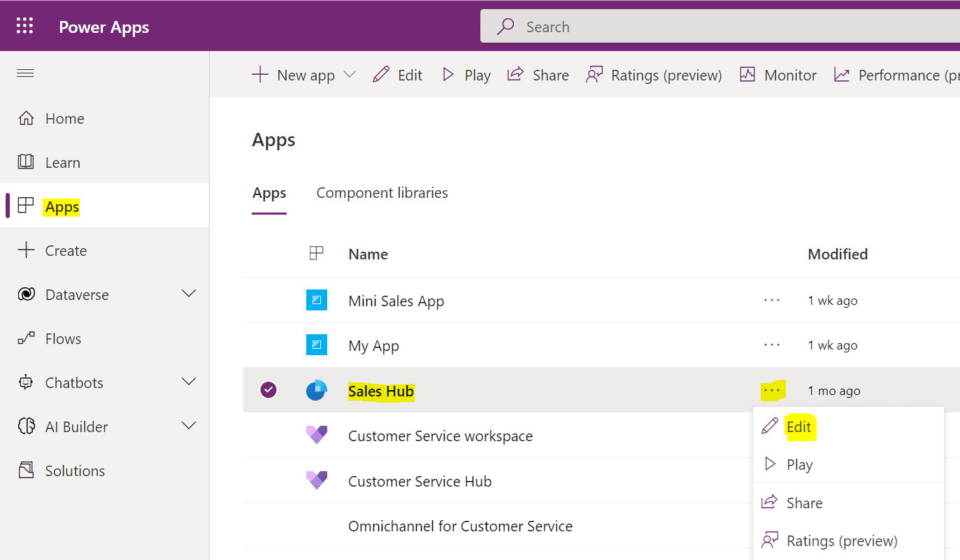The height and width of the screenshot is (560, 960).
Task: Click the Home house icon
Action: click(26, 118)
